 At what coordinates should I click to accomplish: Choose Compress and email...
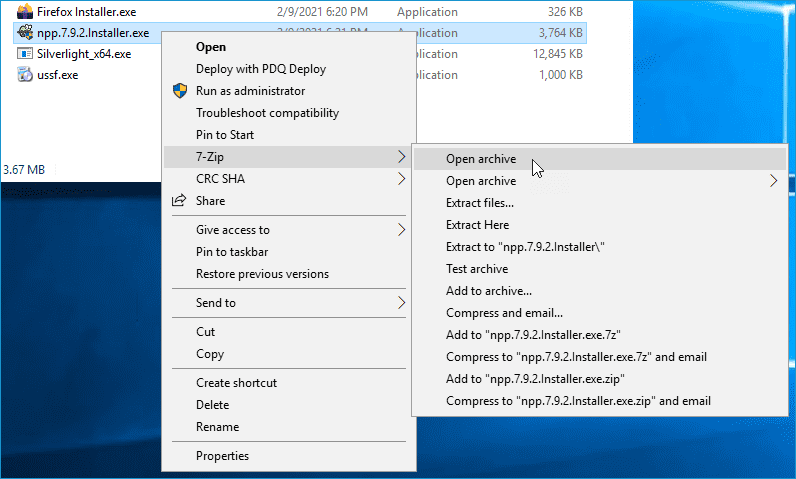[x=504, y=313]
